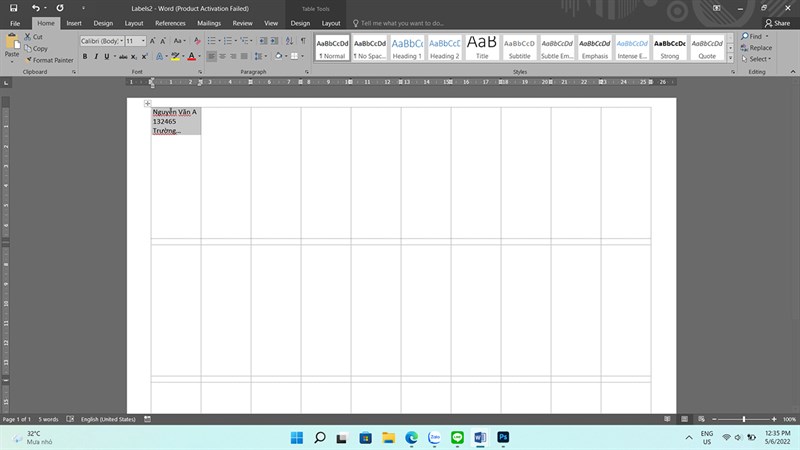Click the Center alignment icon

click(224, 56)
